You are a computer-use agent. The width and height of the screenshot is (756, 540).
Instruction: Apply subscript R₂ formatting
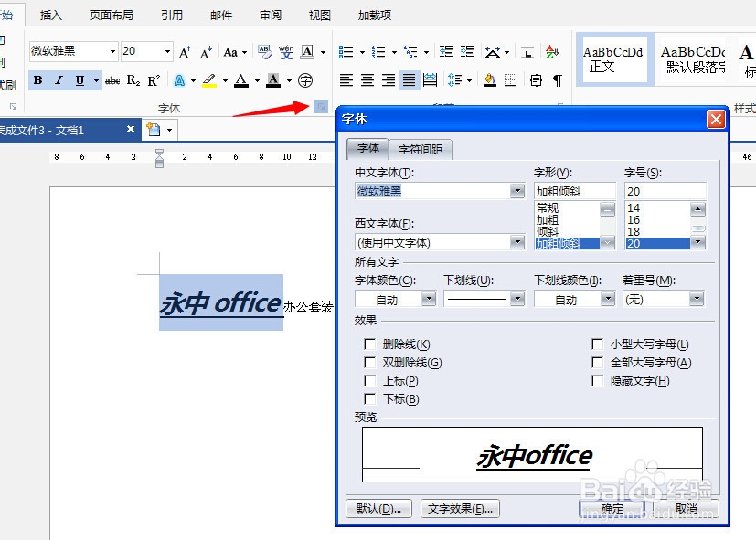click(x=133, y=80)
